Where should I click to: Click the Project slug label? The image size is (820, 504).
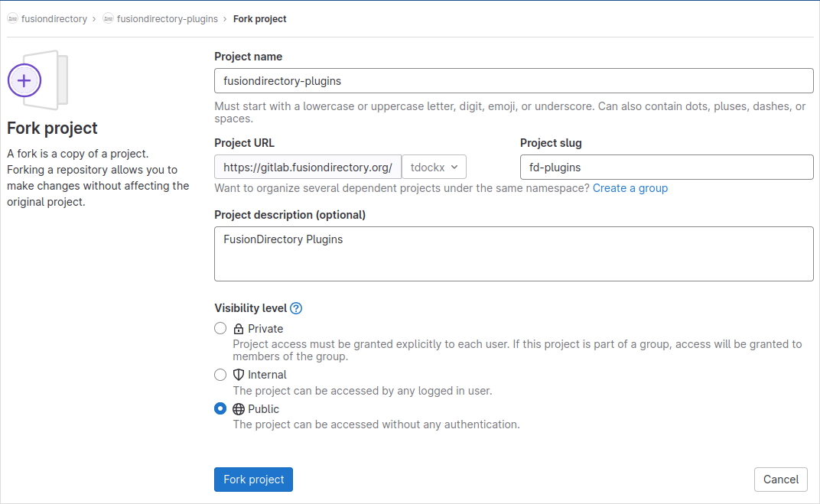click(551, 143)
